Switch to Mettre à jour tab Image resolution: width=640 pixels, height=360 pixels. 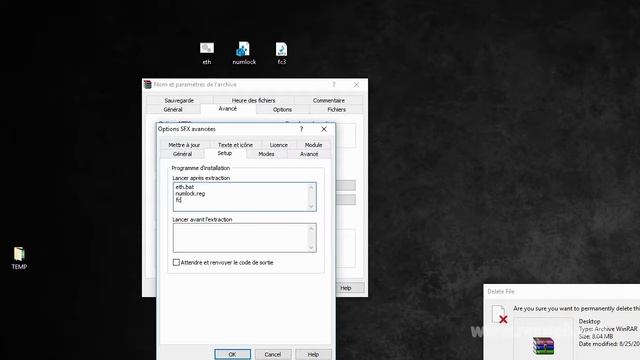(x=184, y=145)
